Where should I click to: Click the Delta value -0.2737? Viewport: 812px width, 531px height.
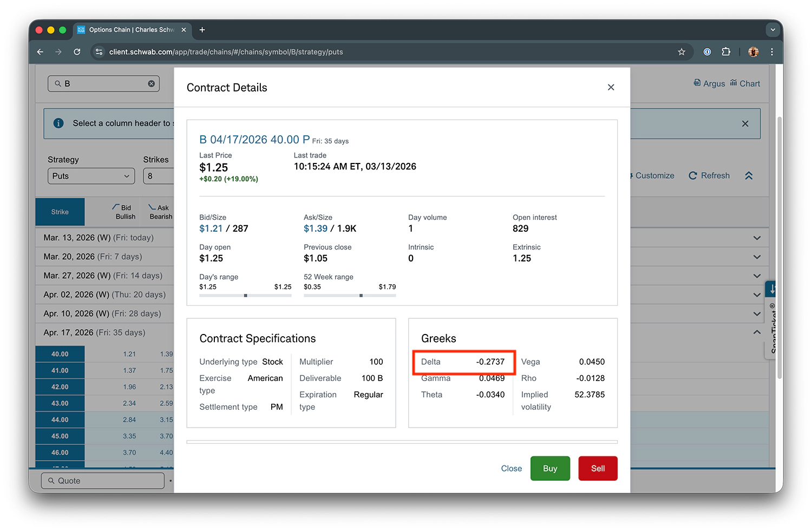tap(490, 362)
